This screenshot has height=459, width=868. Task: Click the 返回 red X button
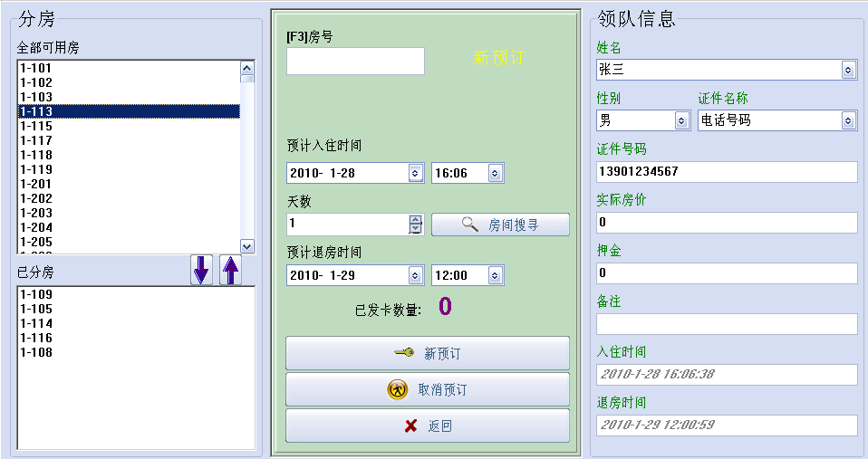pos(428,426)
